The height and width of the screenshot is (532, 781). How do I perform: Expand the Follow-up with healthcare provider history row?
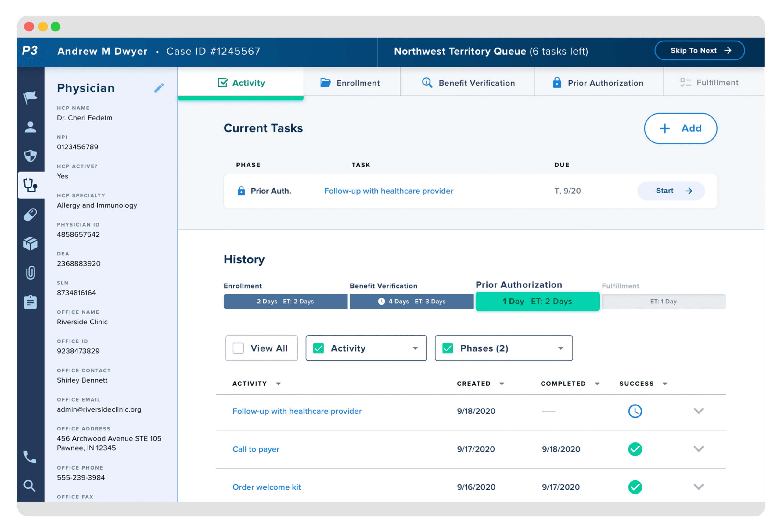699,411
